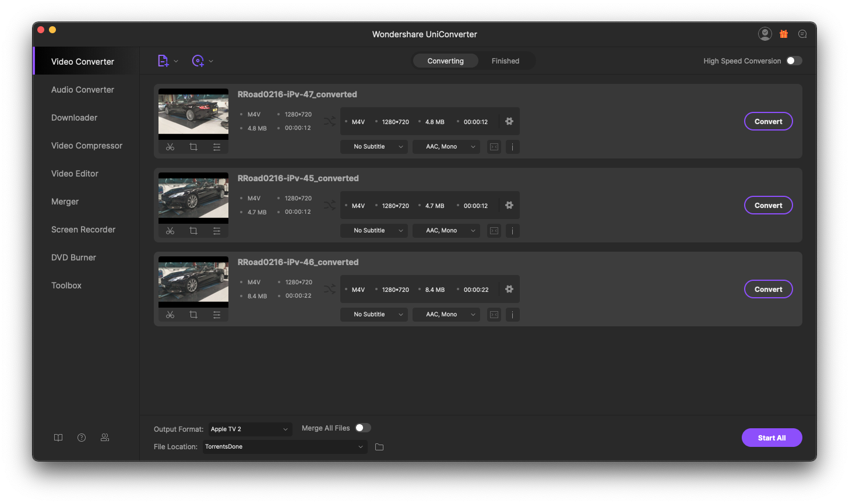
Task: Open Merger in the sidebar
Action: tap(86, 202)
